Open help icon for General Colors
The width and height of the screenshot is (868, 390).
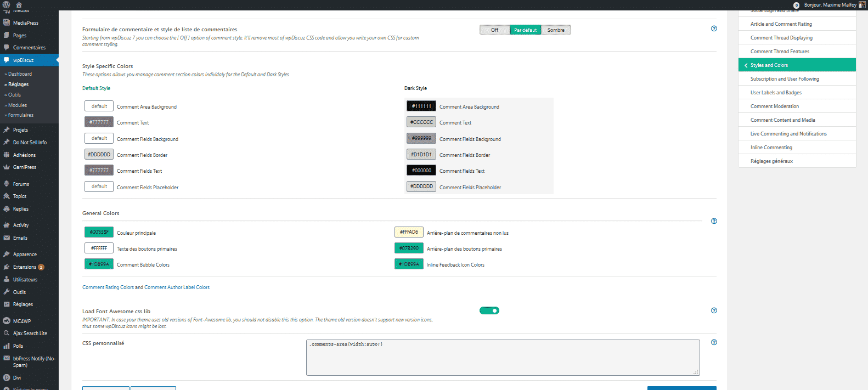coord(714,221)
